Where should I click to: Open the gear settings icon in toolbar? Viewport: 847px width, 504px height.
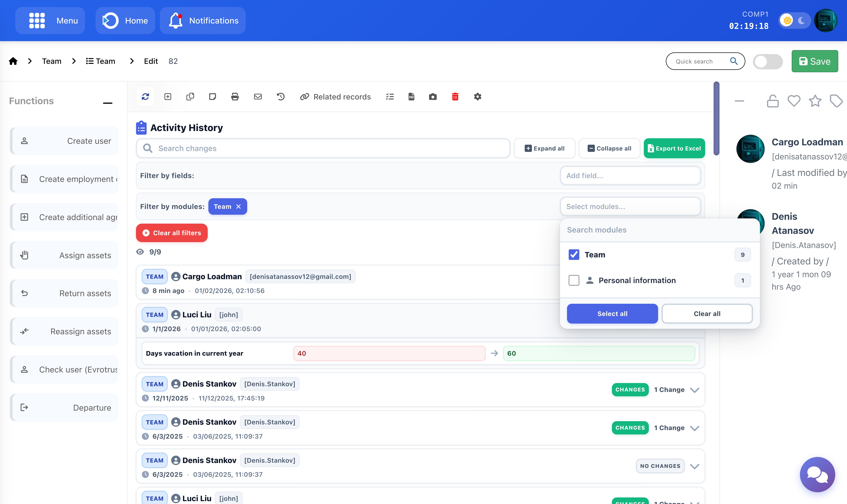477,97
